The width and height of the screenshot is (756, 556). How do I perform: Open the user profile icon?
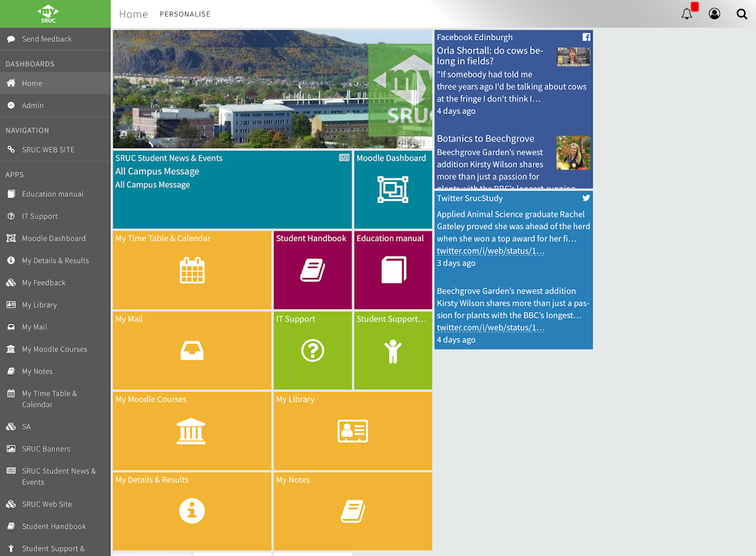click(714, 13)
